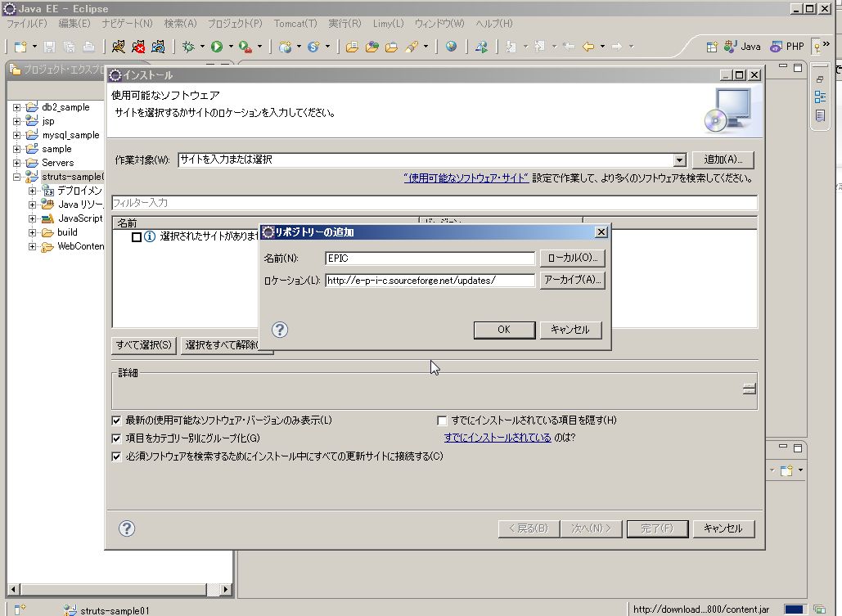Click the アーカイブ(A)... button
This screenshot has height=616, width=842.
[x=573, y=281]
